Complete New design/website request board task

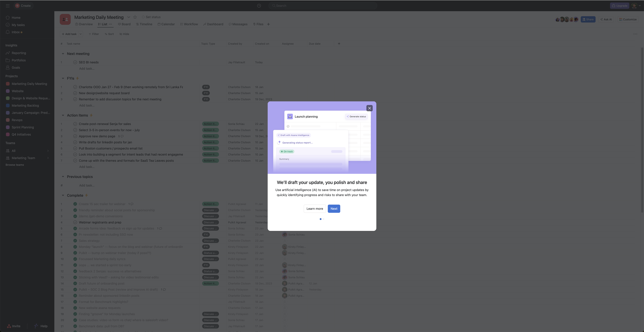[75, 93]
